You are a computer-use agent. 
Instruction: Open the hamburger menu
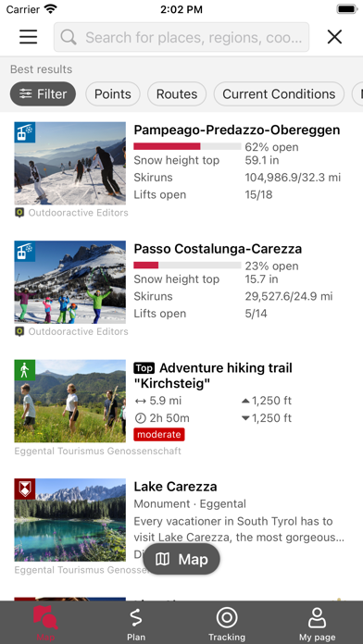pos(29,37)
